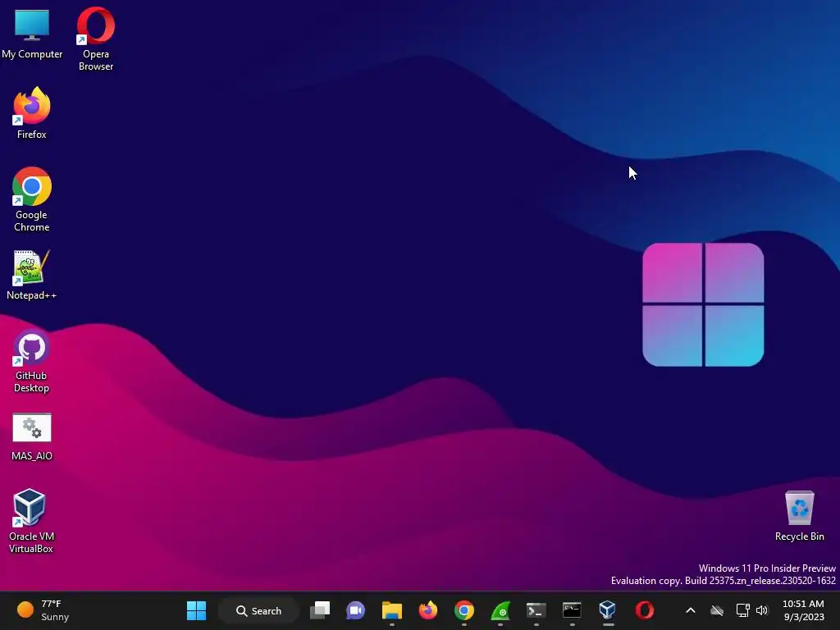This screenshot has width=840, height=630.
Task: Select the MAS_AIO desktop file
Action: click(32, 436)
